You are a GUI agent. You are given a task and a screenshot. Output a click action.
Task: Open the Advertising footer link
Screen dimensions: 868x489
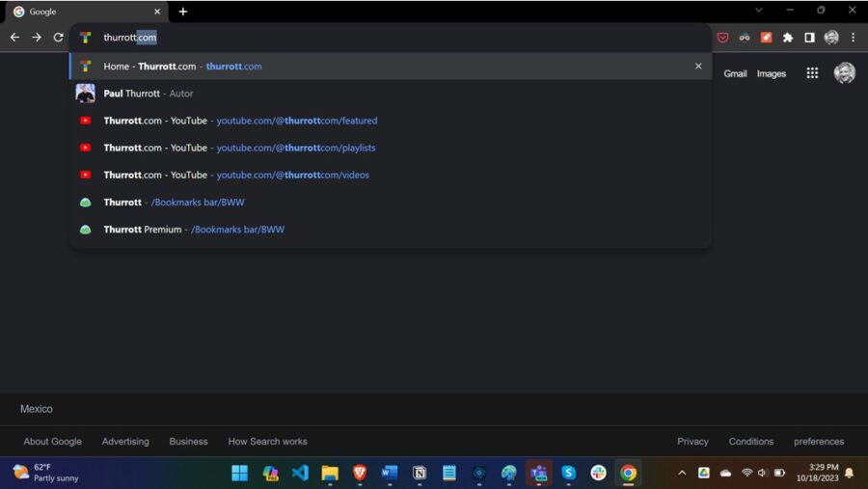(125, 442)
